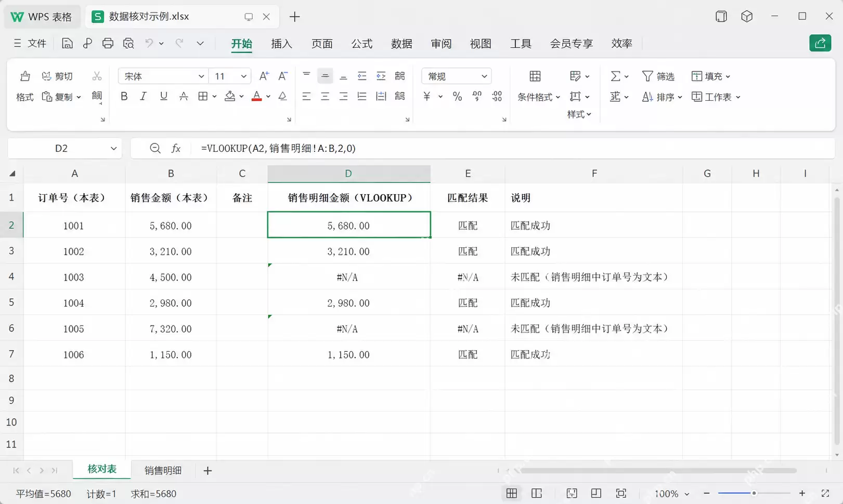Viewport: 843px width, 504px height.
Task: Switch to the 视图 View tab
Action: 481,44
